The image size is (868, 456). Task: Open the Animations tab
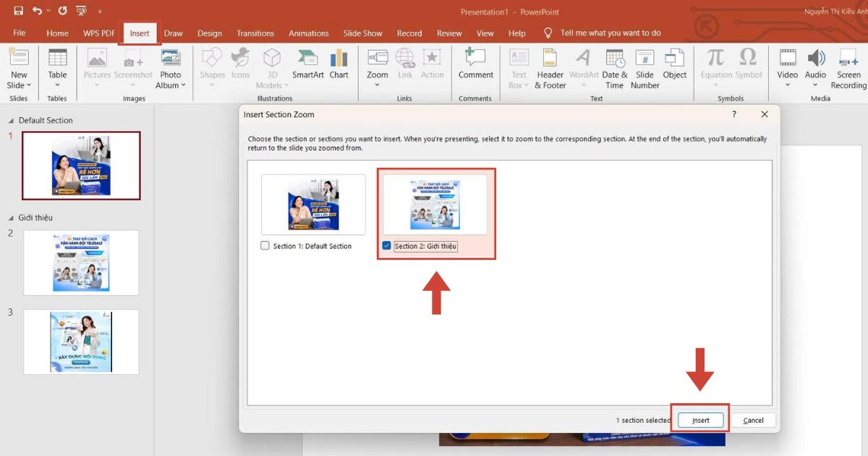click(x=309, y=33)
